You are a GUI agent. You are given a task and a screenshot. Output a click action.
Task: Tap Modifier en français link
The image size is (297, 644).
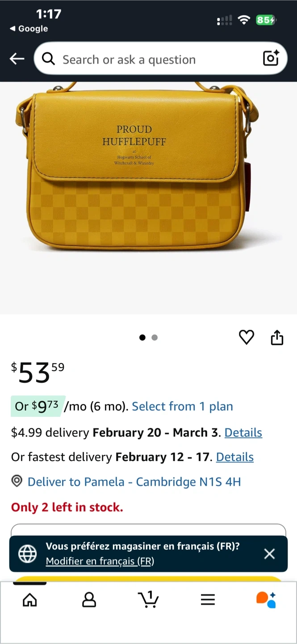pyautogui.click(x=100, y=561)
